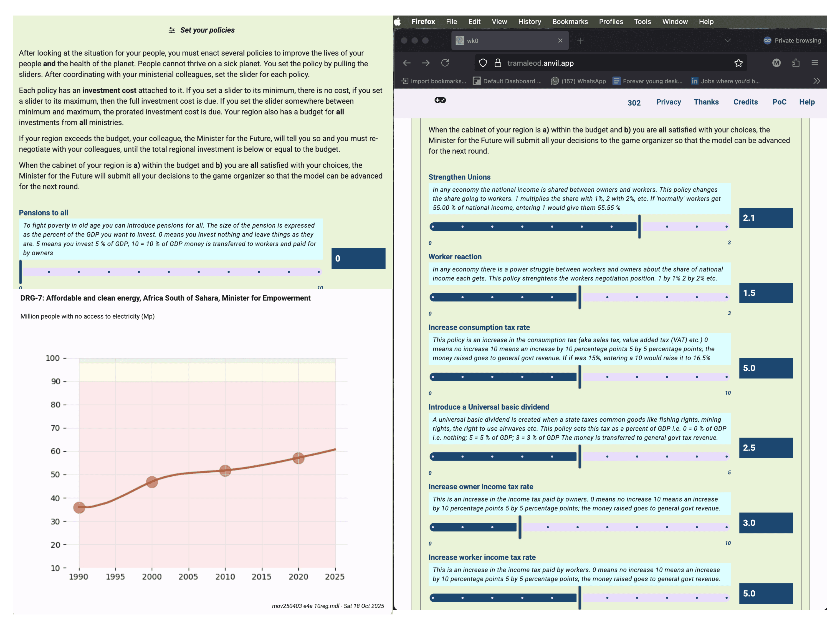Click the Strengthen Unions slider handle
This screenshot has width=840, height=630.
pos(639,227)
